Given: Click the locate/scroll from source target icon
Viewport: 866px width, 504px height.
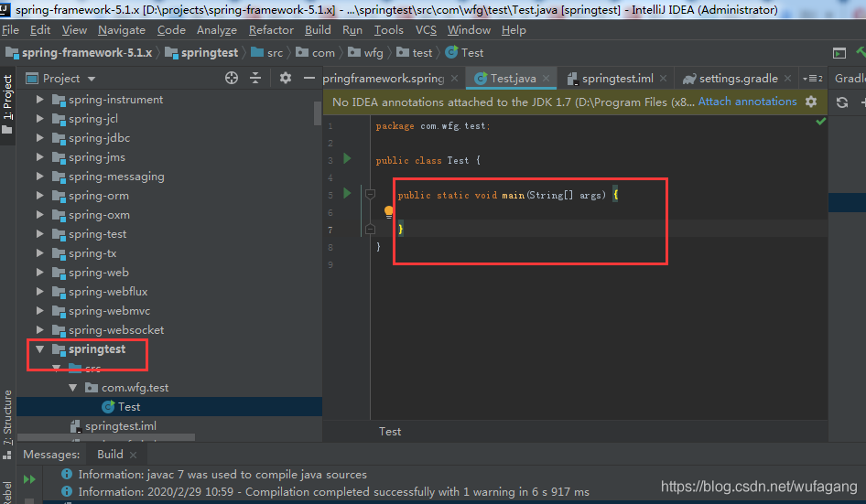Looking at the screenshot, I should 232,78.
